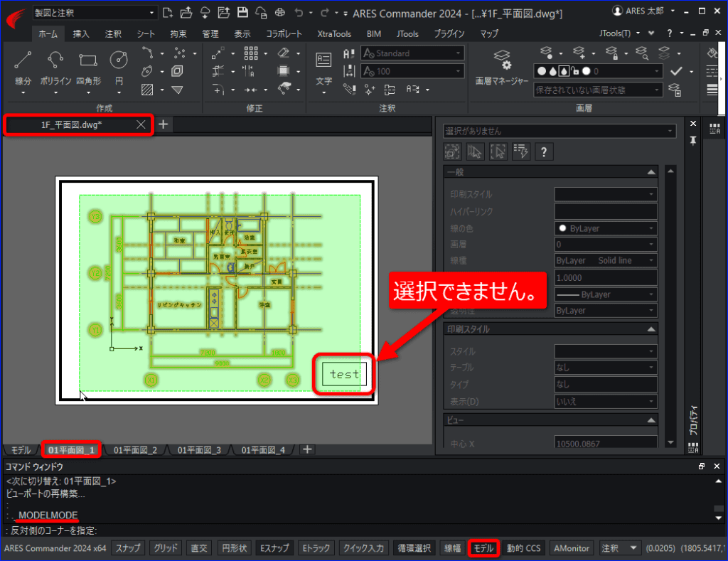This screenshot has width=728, height=561.
Task: Toggle スナップ in the status bar
Action: pos(128,548)
